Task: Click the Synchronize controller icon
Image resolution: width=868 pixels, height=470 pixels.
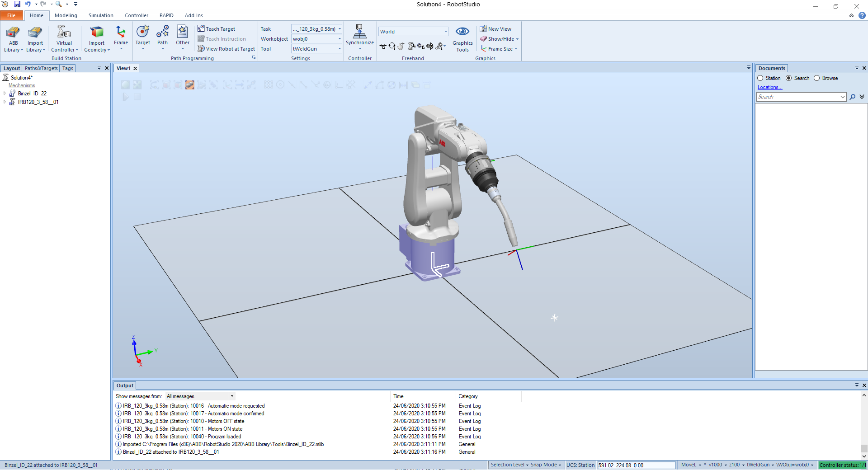Action: coord(359,33)
